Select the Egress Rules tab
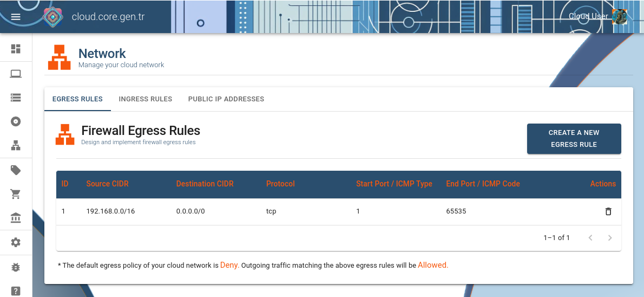Screen dimensions: 644x297 tap(77, 99)
